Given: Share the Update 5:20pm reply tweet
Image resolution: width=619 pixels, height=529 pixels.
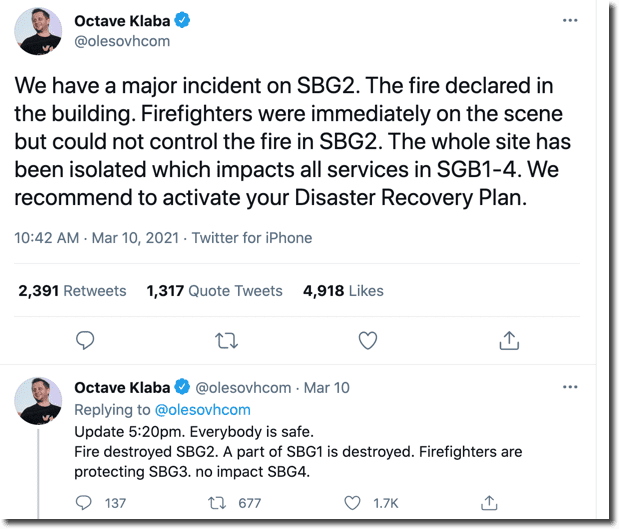Looking at the screenshot, I should [489, 502].
